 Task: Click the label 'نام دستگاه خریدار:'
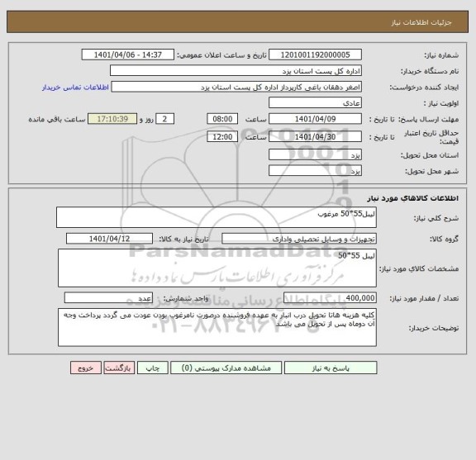(x=430, y=71)
